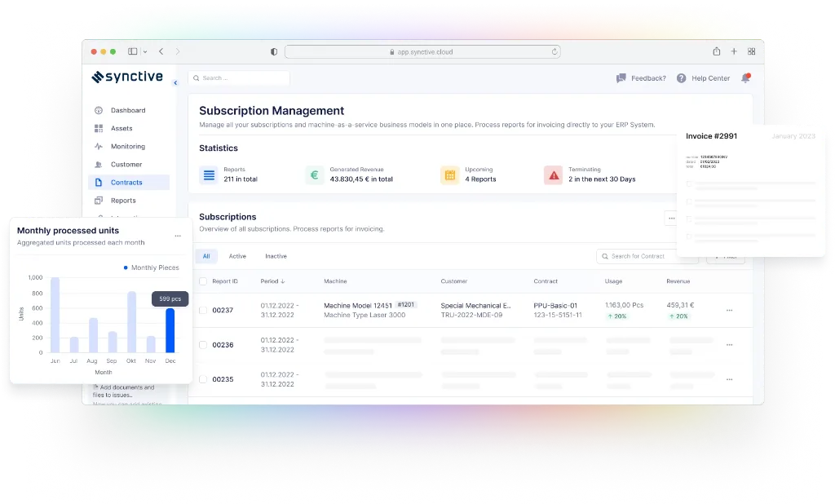Show the browser tab overview

tap(751, 51)
